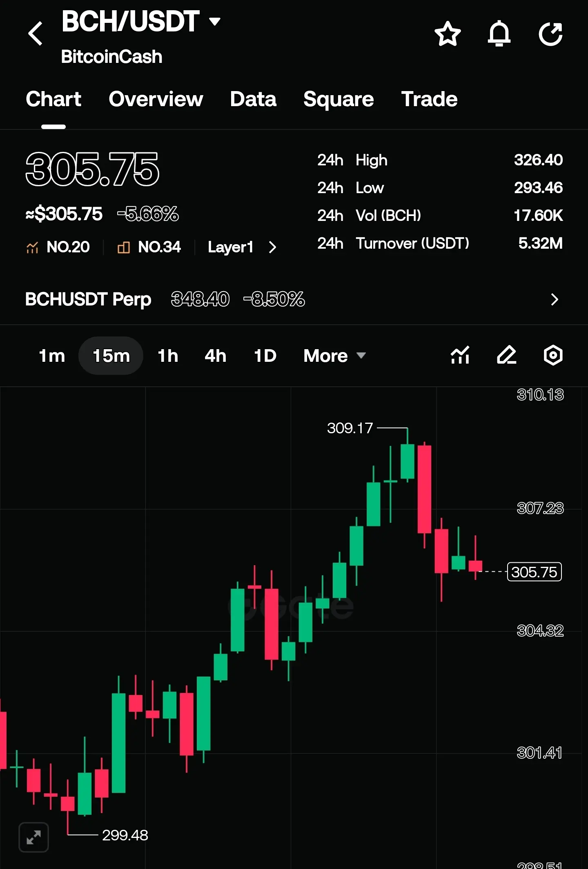Tap the 24h Turnover value 5.32M

coord(540,243)
